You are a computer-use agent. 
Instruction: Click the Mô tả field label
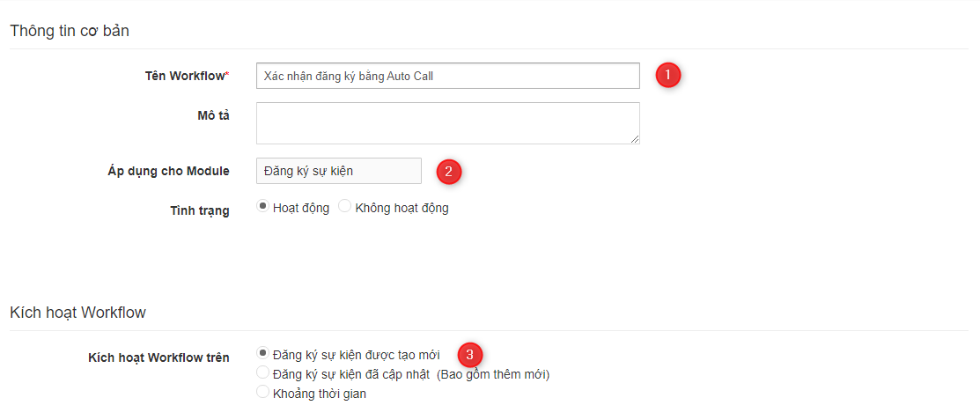tap(214, 115)
